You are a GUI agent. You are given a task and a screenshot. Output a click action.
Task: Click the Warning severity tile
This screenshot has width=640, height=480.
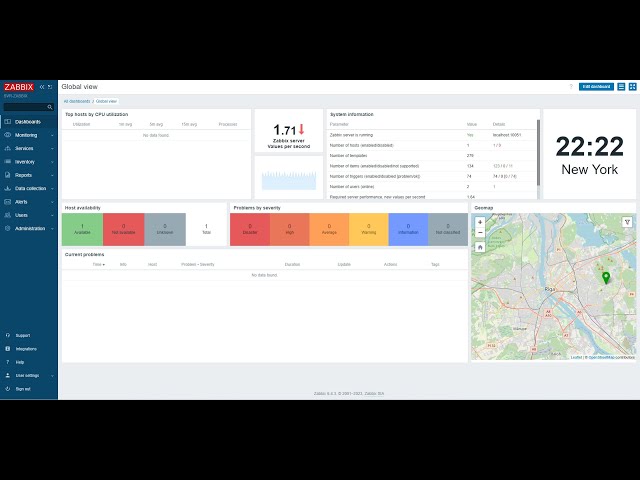click(x=369, y=229)
